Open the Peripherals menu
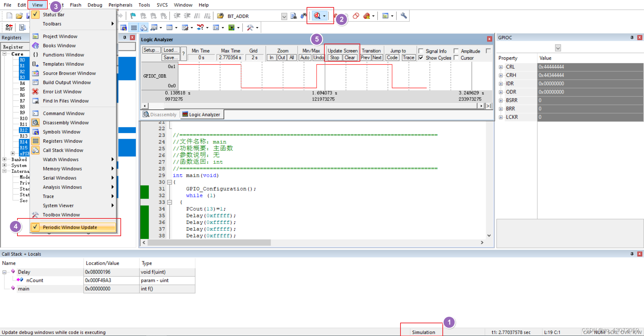Viewport: 644px width, 336px height. click(x=120, y=5)
